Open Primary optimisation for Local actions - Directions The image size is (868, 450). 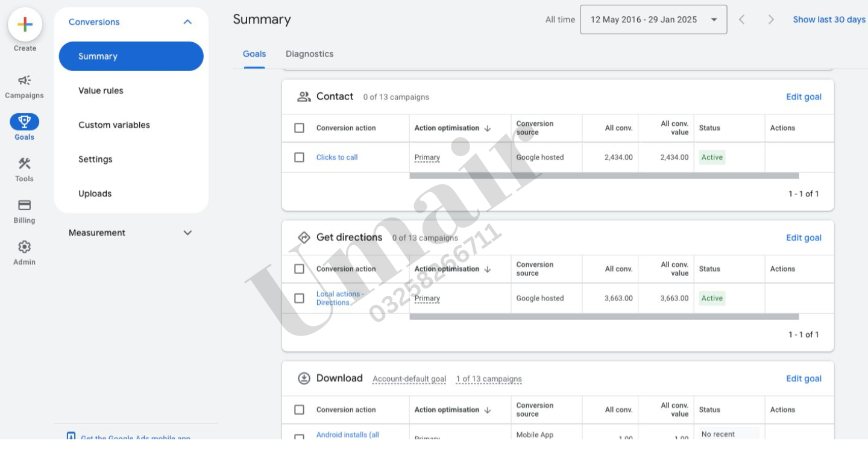[427, 299]
